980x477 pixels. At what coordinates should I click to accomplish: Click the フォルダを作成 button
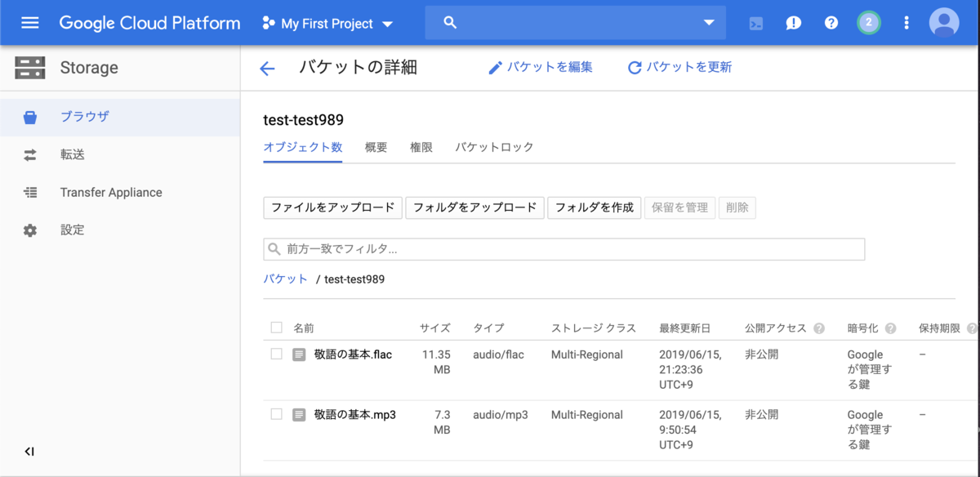[595, 207]
